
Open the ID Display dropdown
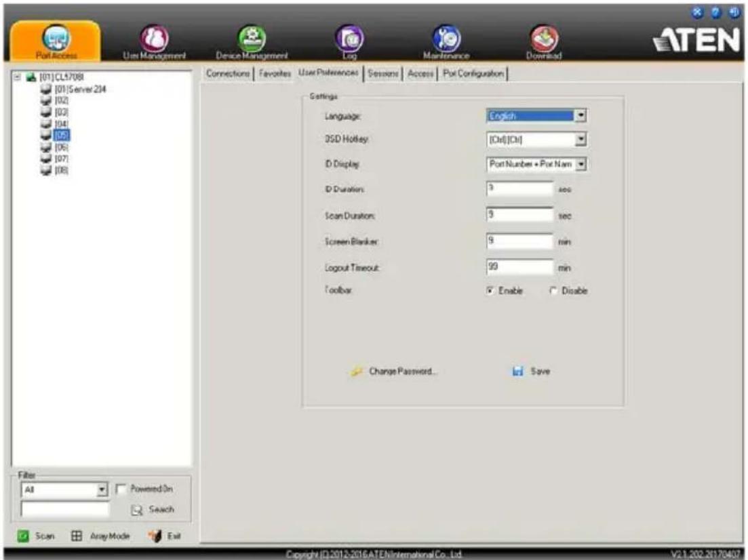click(580, 163)
